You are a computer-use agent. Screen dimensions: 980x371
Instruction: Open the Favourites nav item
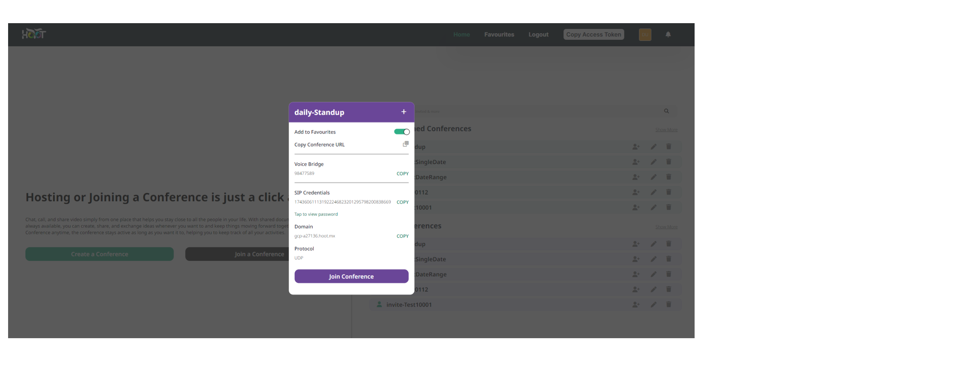click(499, 35)
